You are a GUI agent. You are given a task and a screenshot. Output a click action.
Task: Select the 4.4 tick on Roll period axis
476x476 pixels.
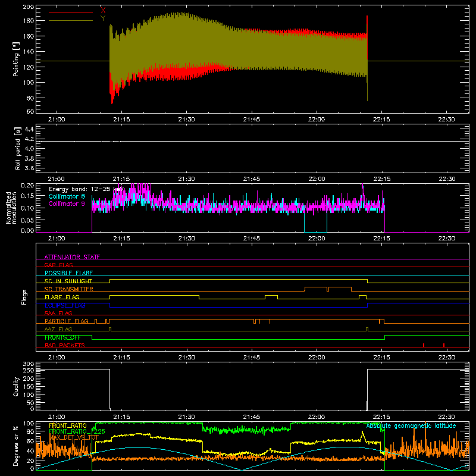(x=29, y=129)
